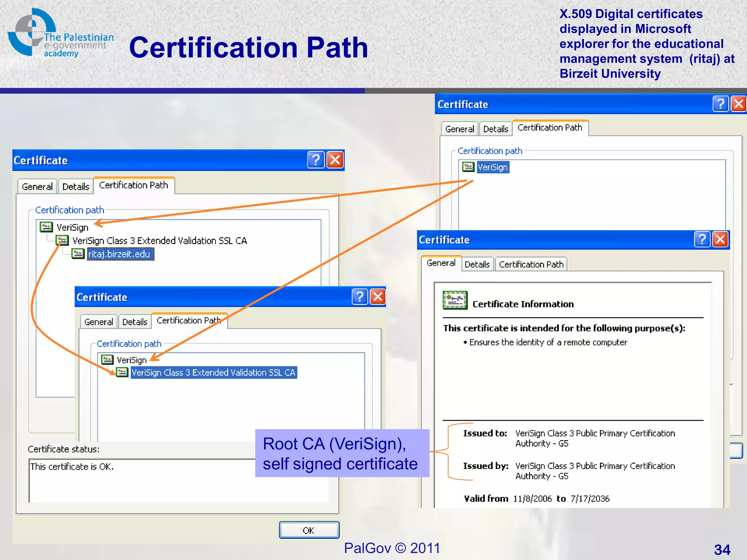Image resolution: width=747 pixels, height=560 pixels.
Task: Click help button of left Certificate window
Action: pyautogui.click(x=316, y=160)
